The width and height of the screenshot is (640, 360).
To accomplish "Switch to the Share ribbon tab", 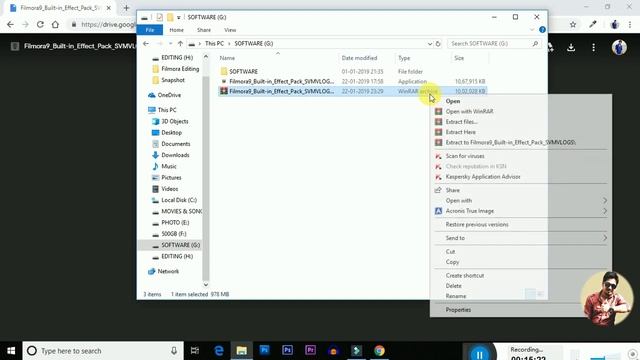I will [x=204, y=30].
